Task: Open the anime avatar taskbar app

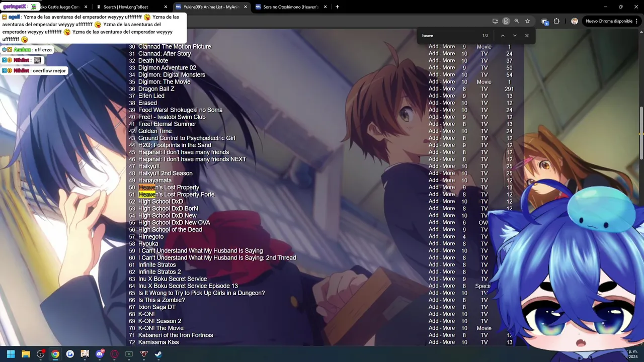Action: tap(85, 354)
